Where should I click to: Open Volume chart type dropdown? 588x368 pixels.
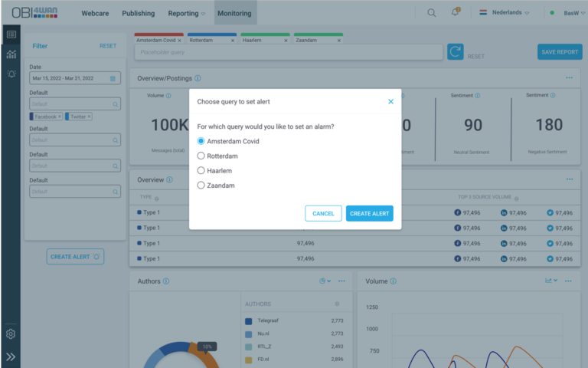551,281
